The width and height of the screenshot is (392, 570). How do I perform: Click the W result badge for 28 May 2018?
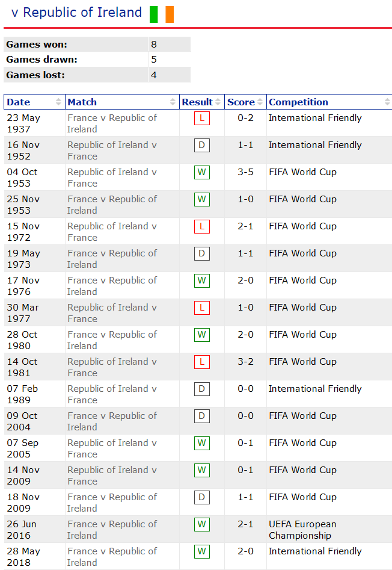[x=202, y=551]
